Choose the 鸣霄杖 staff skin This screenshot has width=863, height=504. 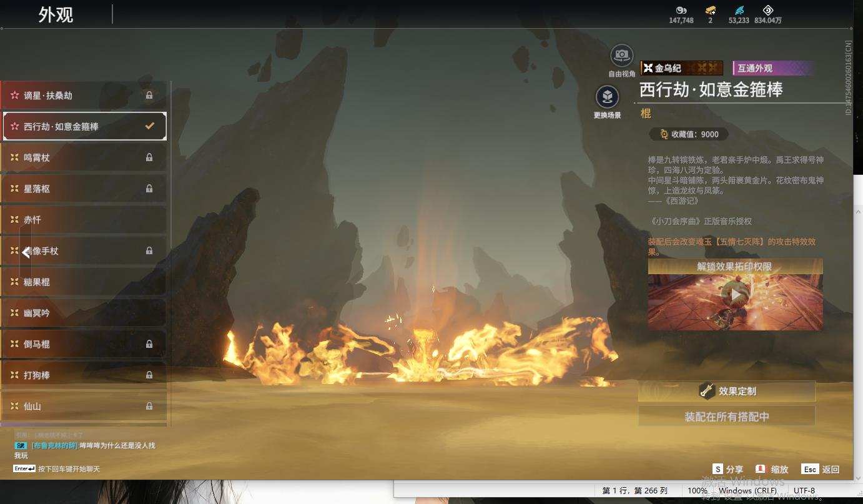84,157
